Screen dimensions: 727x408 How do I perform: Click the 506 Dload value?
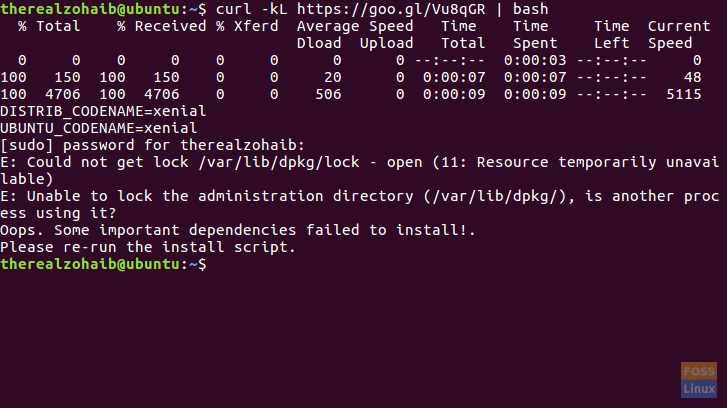(x=328, y=95)
